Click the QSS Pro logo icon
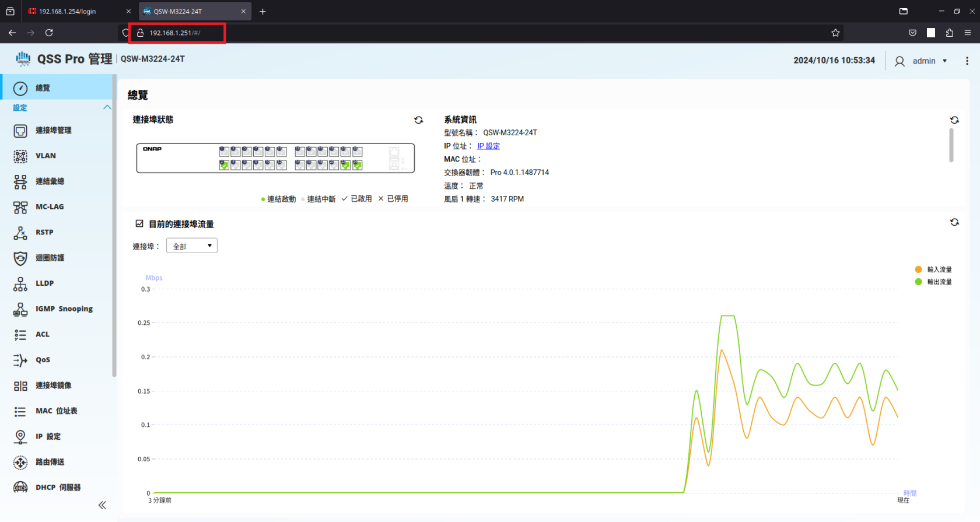 point(23,59)
